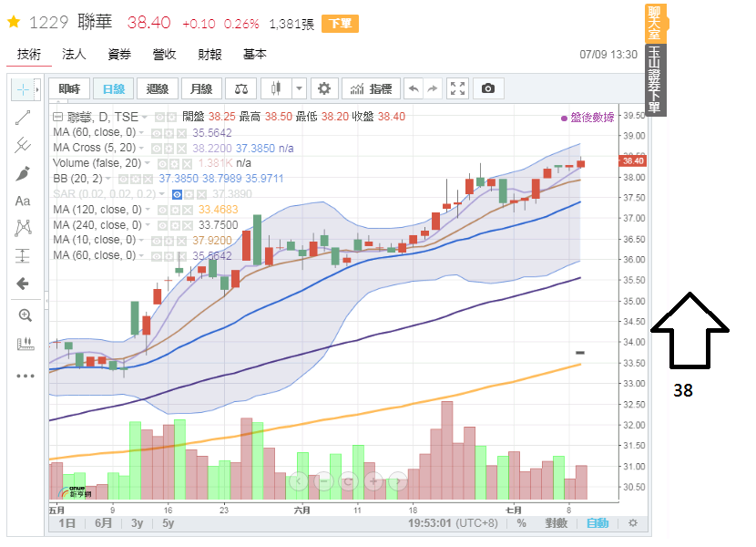The image size is (756, 547).
Task: Hide the MA (10, close, 0) line
Action: pyautogui.click(x=157, y=241)
